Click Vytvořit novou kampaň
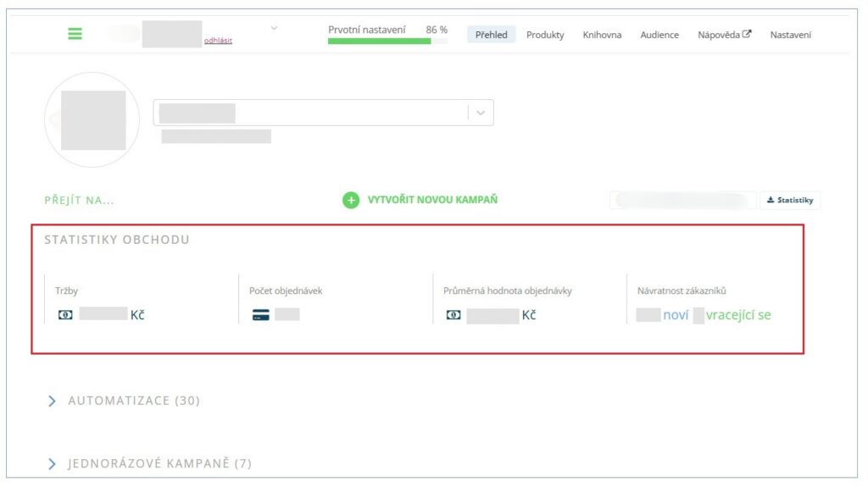 coord(431,201)
